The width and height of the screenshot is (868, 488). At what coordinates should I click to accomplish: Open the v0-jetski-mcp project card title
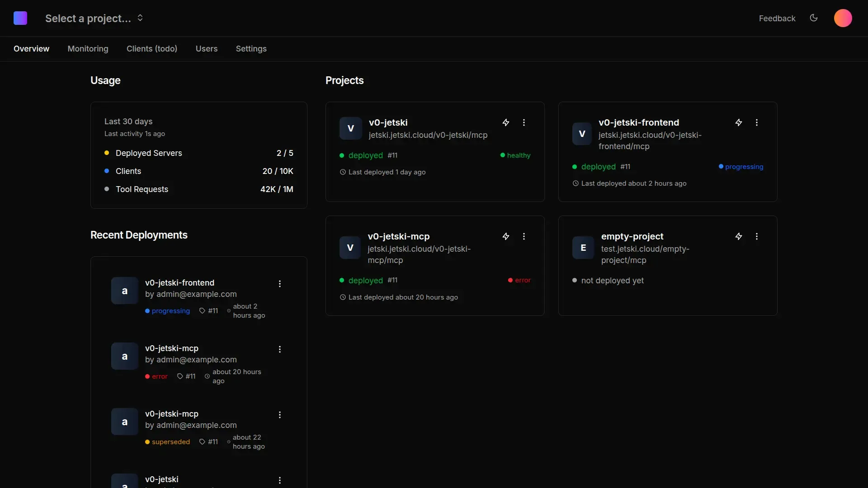(x=399, y=236)
